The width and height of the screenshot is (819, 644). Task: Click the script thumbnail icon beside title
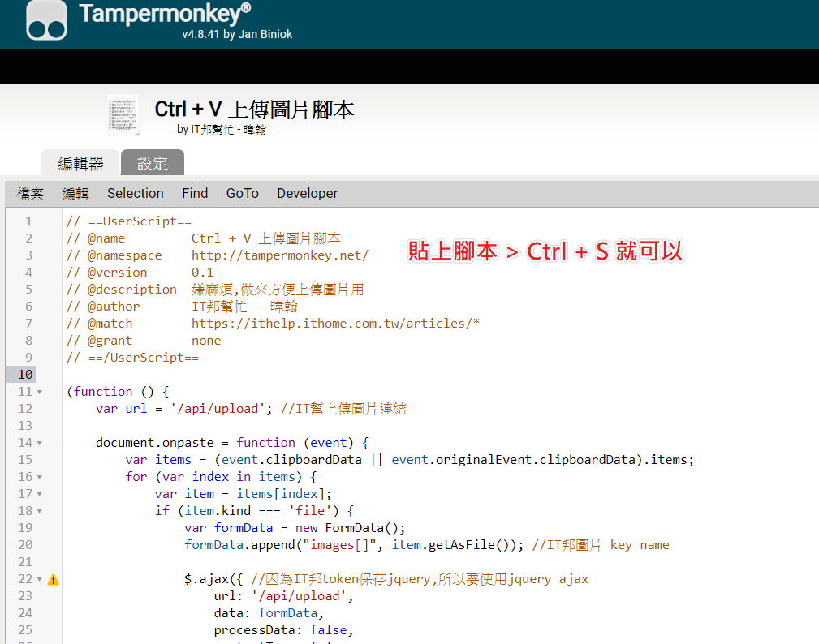123,115
